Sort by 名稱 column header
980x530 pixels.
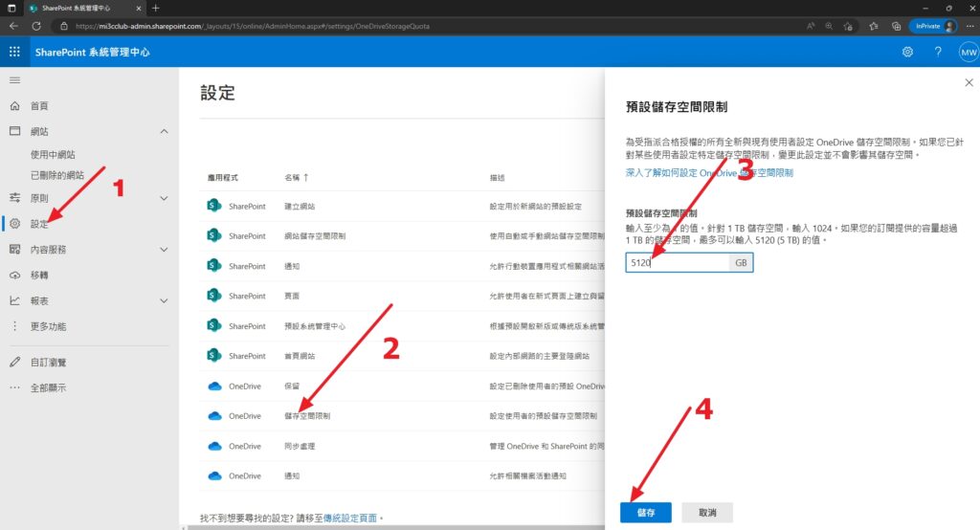coord(297,178)
